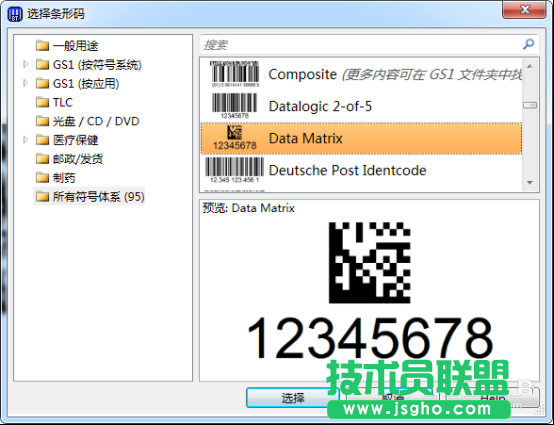
Task: Expand the GS1 (按应用) tree node
Action: 25,83
